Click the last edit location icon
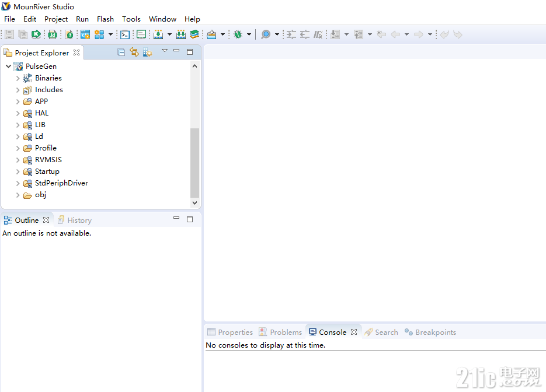The width and height of the screenshot is (546, 392). pyautogui.click(x=382, y=34)
